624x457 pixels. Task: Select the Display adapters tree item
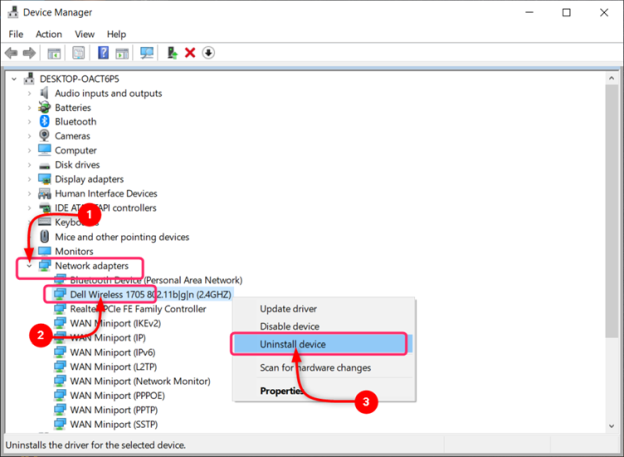(91, 179)
